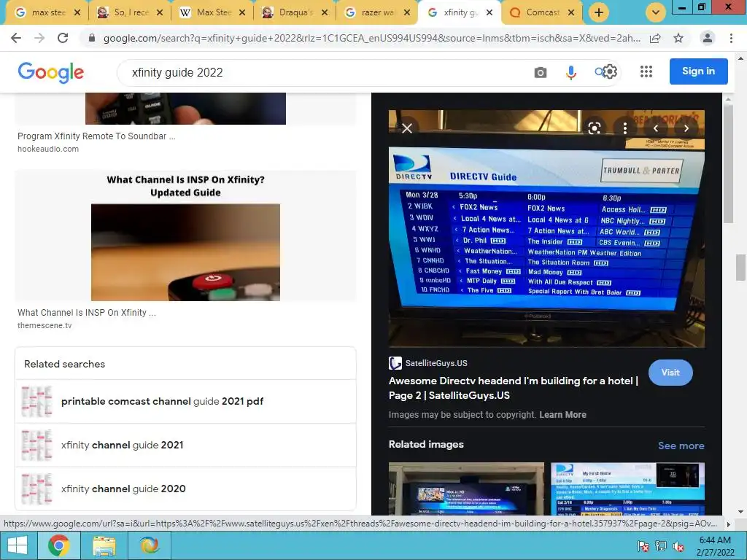
Task: Click the search magnifier icon in search box
Action: pos(599,72)
